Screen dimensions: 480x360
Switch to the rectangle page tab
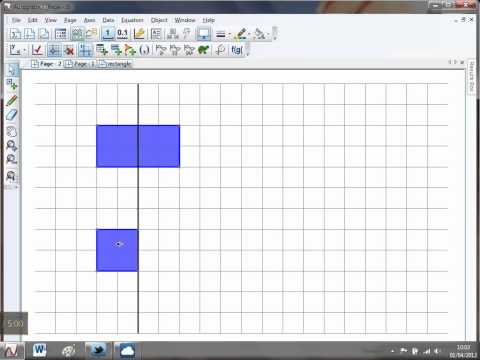(x=115, y=64)
